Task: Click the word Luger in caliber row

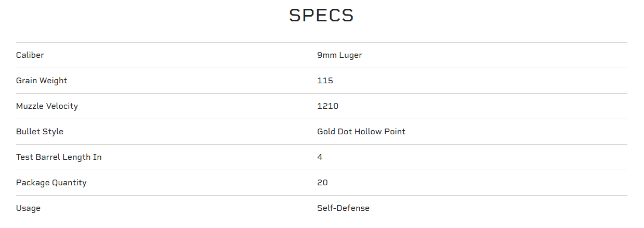Action: [x=351, y=56]
